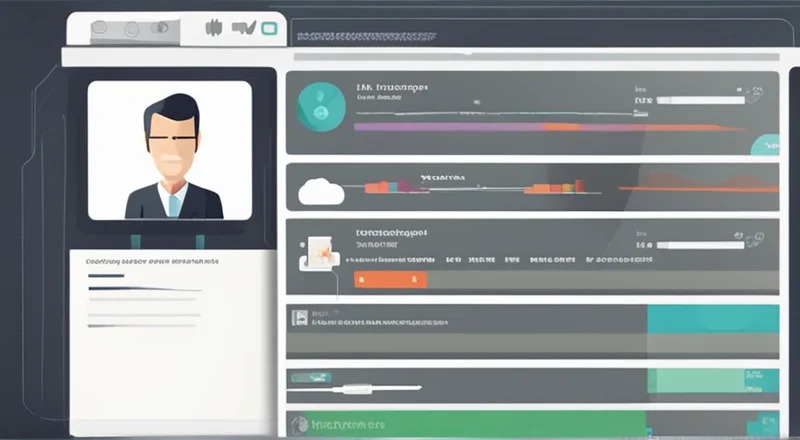Click the small image icon in fourth row
The image size is (800, 440).
(x=298, y=317)
